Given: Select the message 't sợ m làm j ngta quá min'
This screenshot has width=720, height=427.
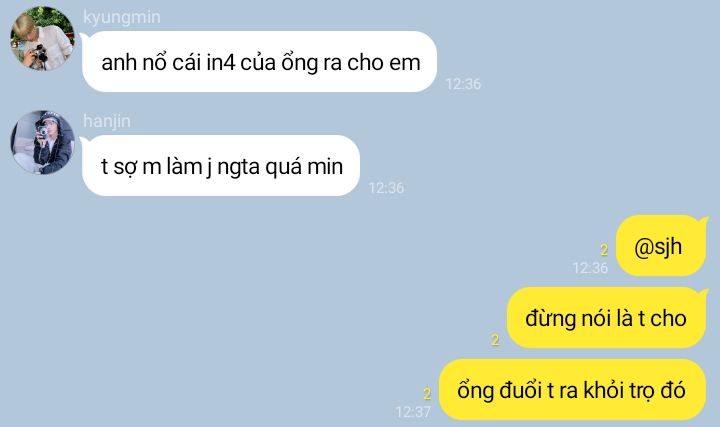Looking at the screenshot, I should pos(220,165).
